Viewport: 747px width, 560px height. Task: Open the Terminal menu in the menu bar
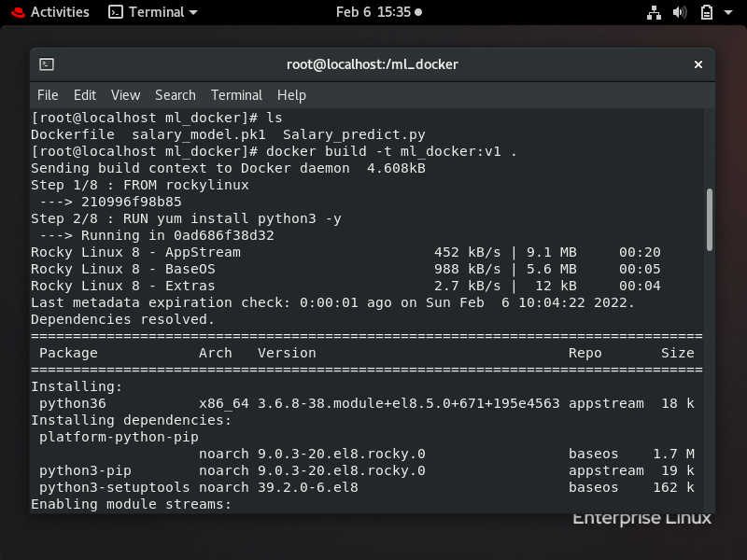pos(236,95)
